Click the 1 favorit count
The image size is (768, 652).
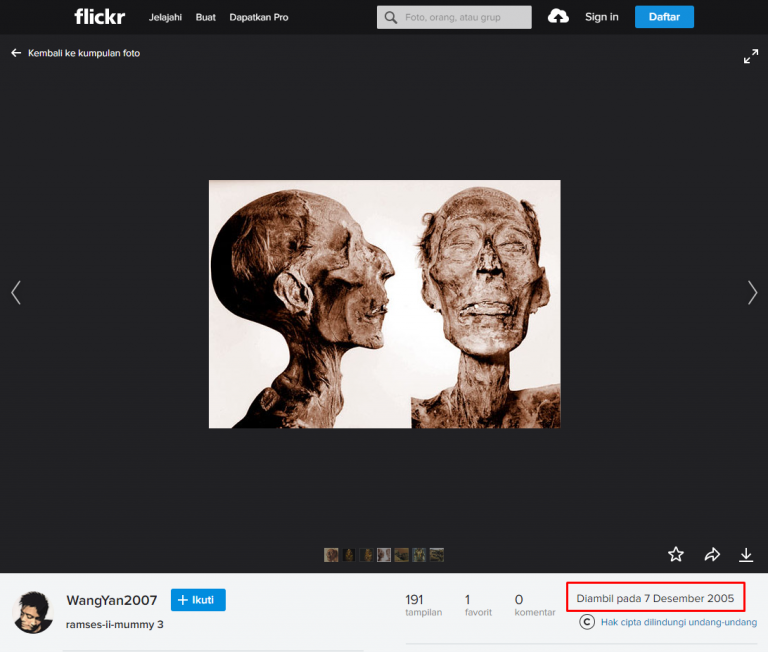click(478, 605)
